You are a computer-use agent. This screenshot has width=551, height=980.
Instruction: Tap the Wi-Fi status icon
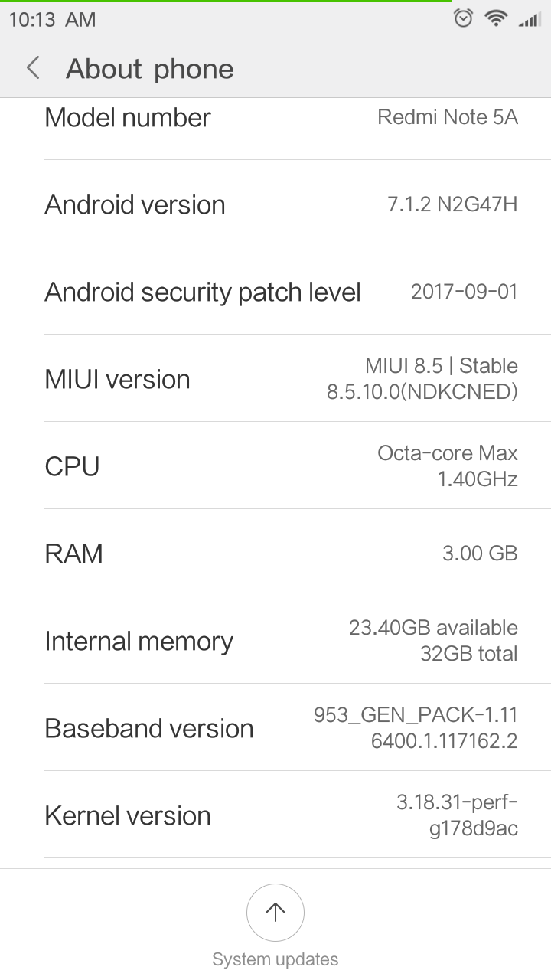(x=496, y=18)
